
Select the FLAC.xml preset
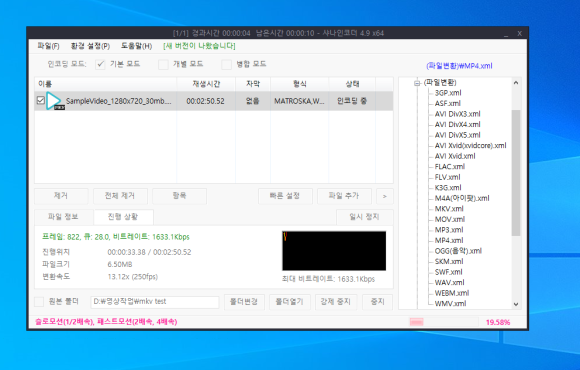[x=450, y=167]
